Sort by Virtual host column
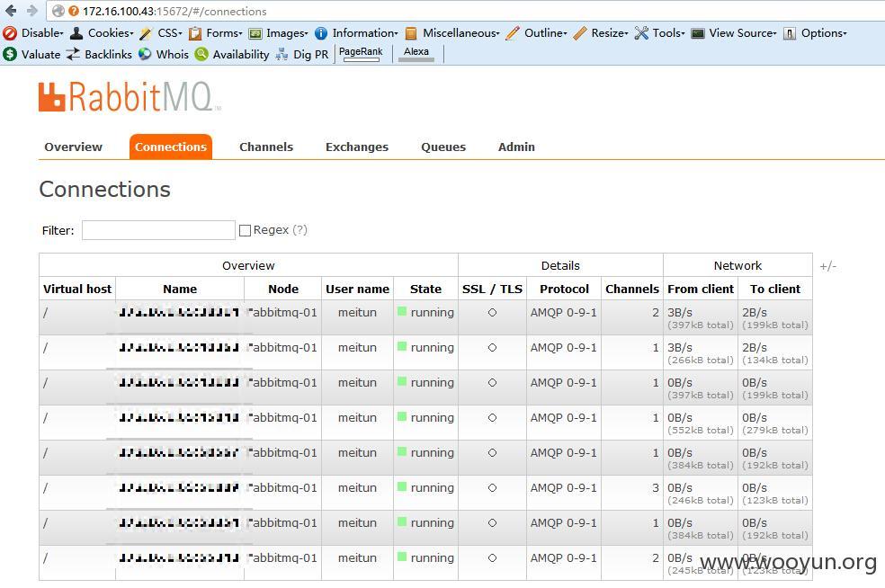Image resolution: width=885 pixels, height=588 pixels. 77,289
